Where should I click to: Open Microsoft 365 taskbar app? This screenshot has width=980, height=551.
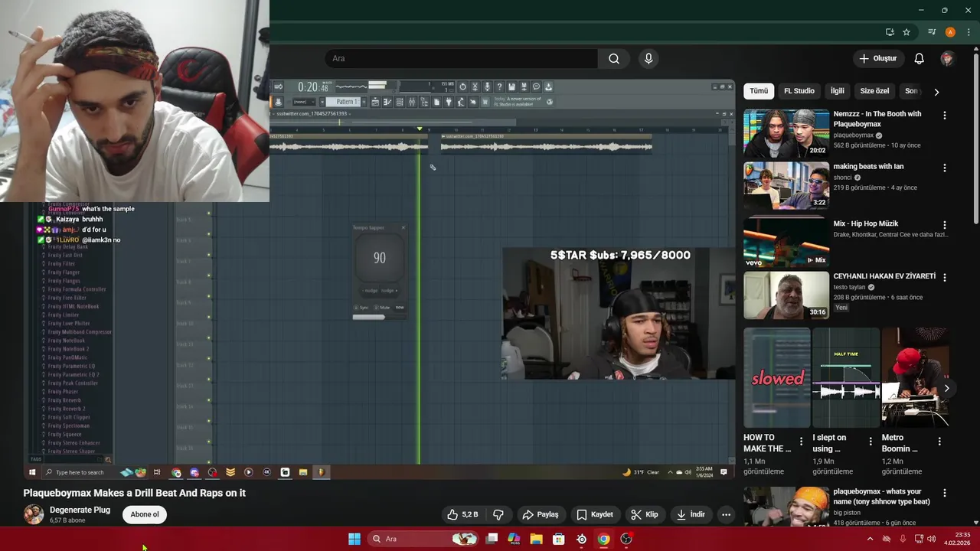pyautogui.click(x=514, y=539)
